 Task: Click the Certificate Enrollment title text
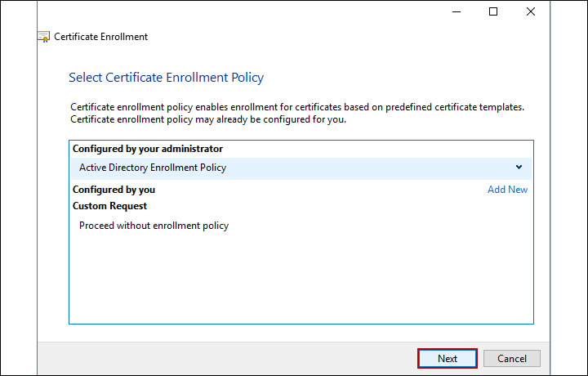click(100, 37)
